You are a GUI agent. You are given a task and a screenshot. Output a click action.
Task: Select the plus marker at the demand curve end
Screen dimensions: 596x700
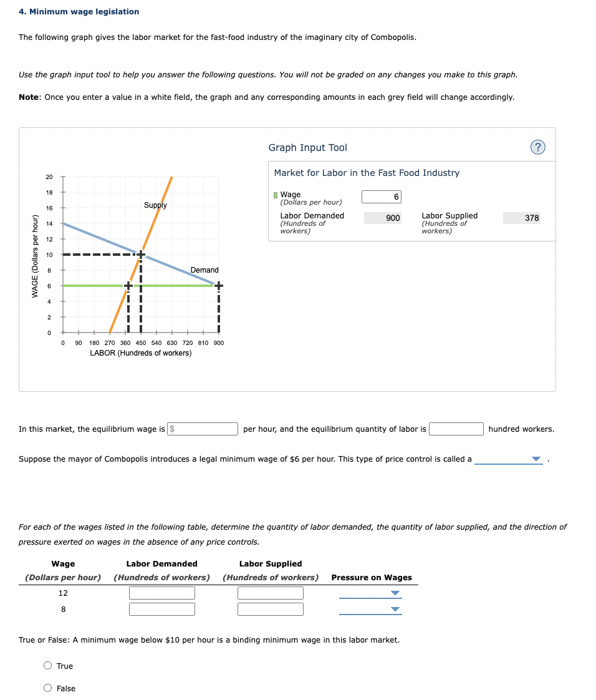218,285
